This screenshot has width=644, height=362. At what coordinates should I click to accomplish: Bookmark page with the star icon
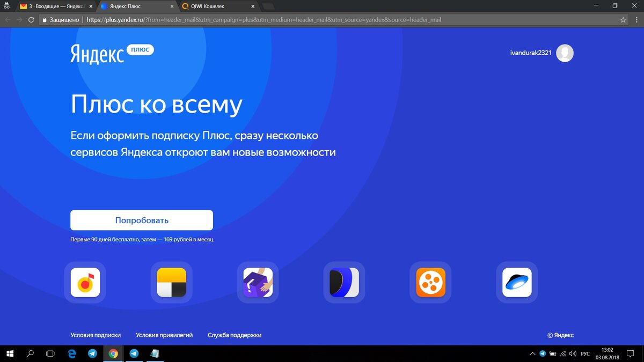click(623, 20)
